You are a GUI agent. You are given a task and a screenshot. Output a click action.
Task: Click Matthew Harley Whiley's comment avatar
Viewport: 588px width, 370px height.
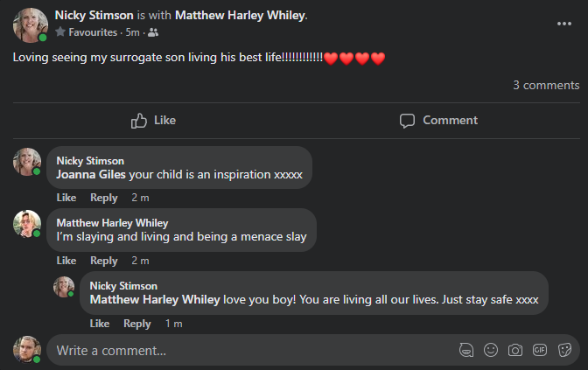click(27, 224)
